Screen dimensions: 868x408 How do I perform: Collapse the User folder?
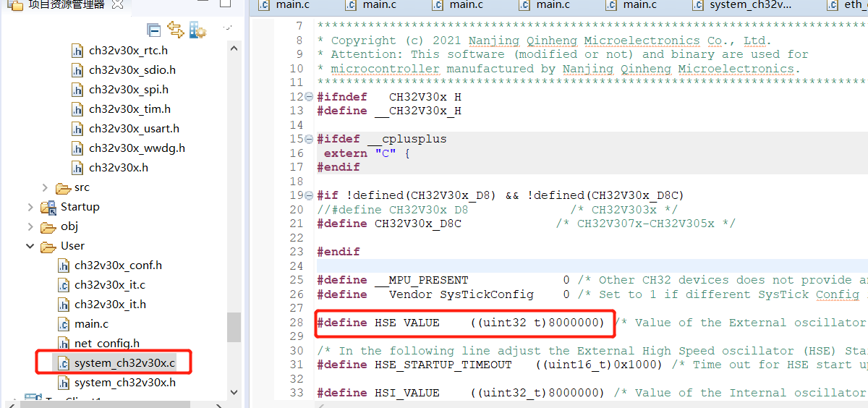[30, 246]
